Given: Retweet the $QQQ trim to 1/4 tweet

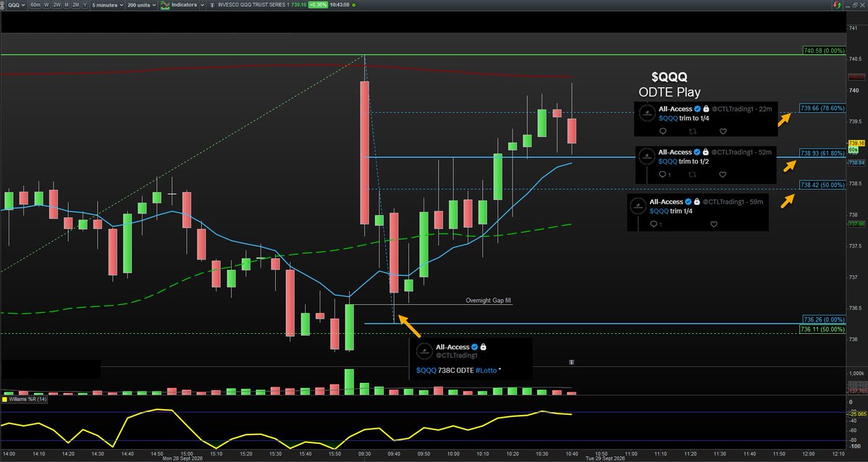Looking at the screenshot, I should pos(692,131).
